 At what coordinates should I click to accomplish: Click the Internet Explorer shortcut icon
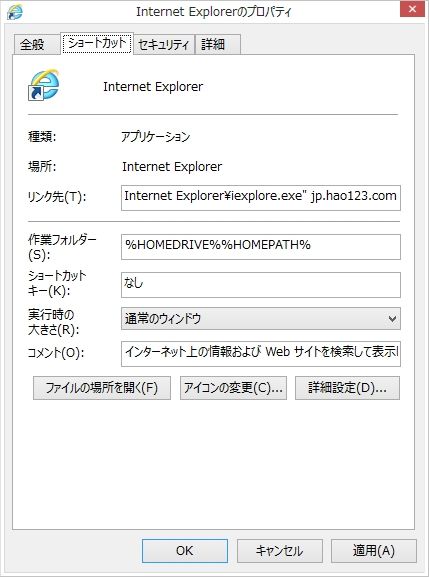[44, 85]
